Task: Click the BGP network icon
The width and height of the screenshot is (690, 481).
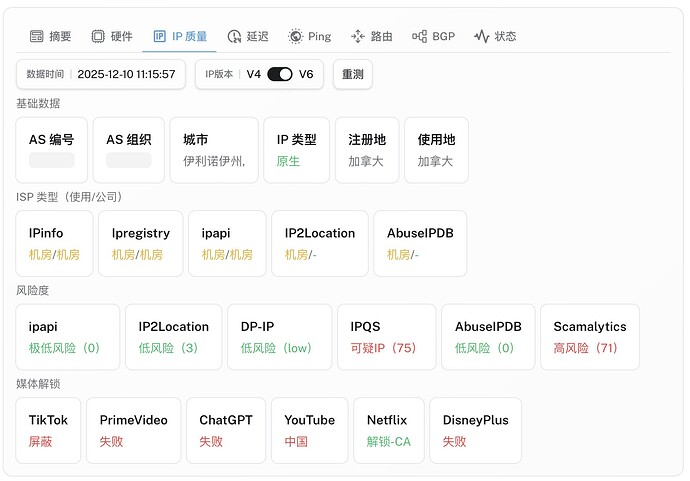Action: [419, 36]
